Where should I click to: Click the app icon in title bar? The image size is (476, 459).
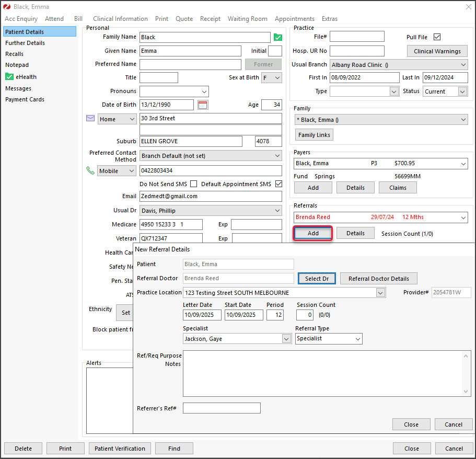(x=7, y=7)
